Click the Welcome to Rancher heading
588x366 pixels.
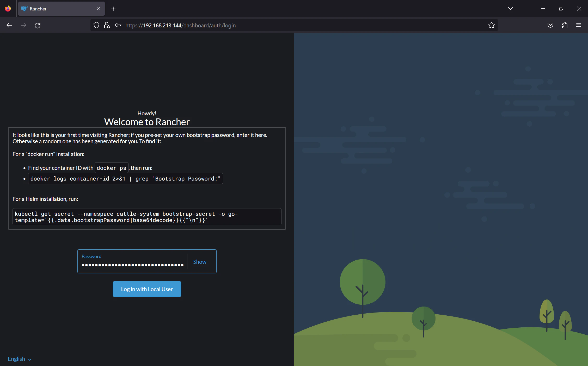(x=147, y=122)
